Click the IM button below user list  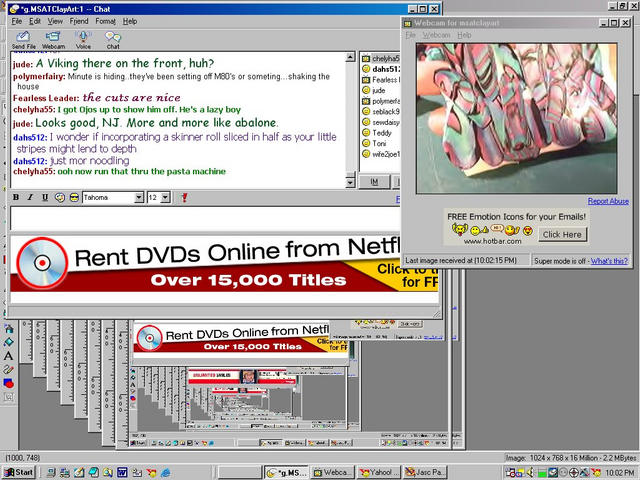pos(374,182)
